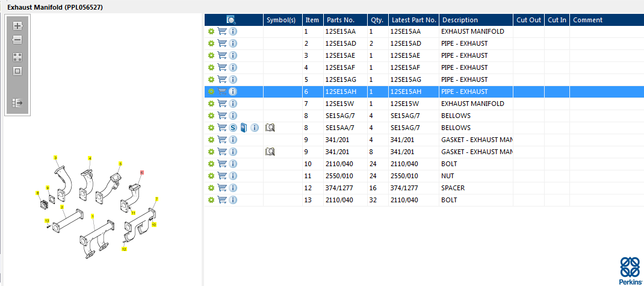Click the Perkins logo
644x286 pixels.
click(630, 270)
